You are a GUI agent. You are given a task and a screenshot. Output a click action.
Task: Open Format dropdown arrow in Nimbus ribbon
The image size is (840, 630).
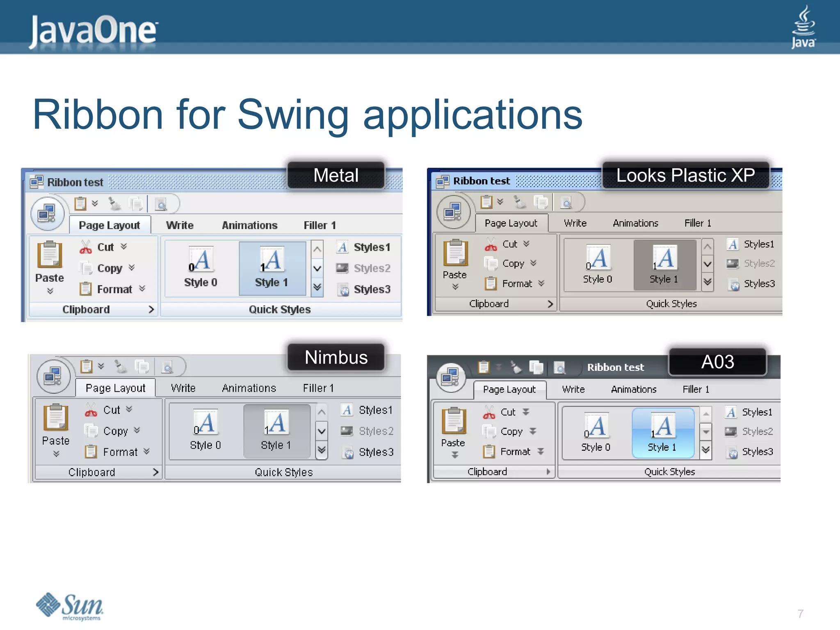(146, 452)
